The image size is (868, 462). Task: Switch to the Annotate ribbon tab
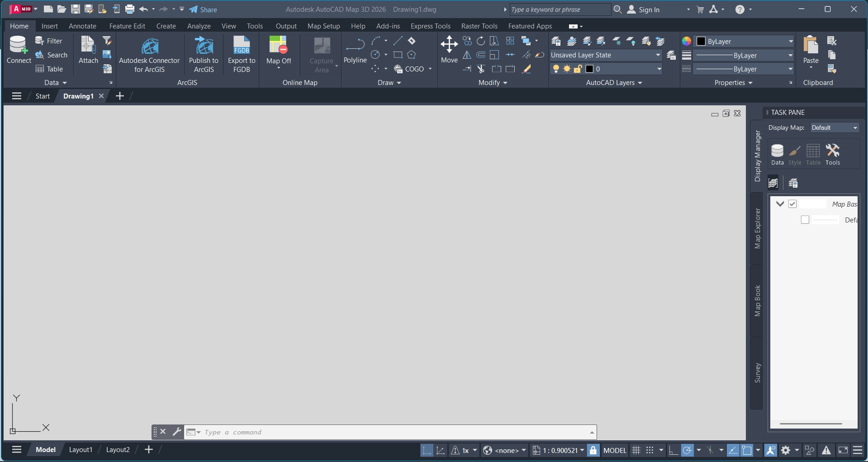pyautogui.click(x=82, y=26)
